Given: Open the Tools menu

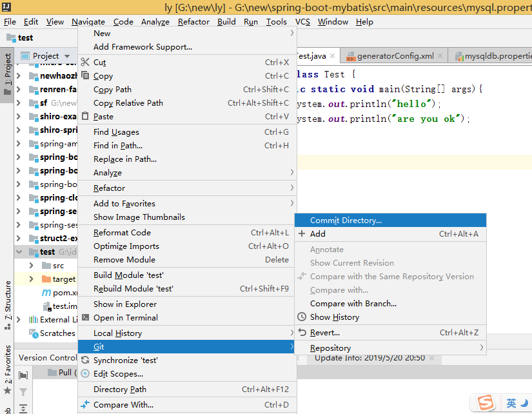Looking at the screenshot, I should [x=276, y=22].
